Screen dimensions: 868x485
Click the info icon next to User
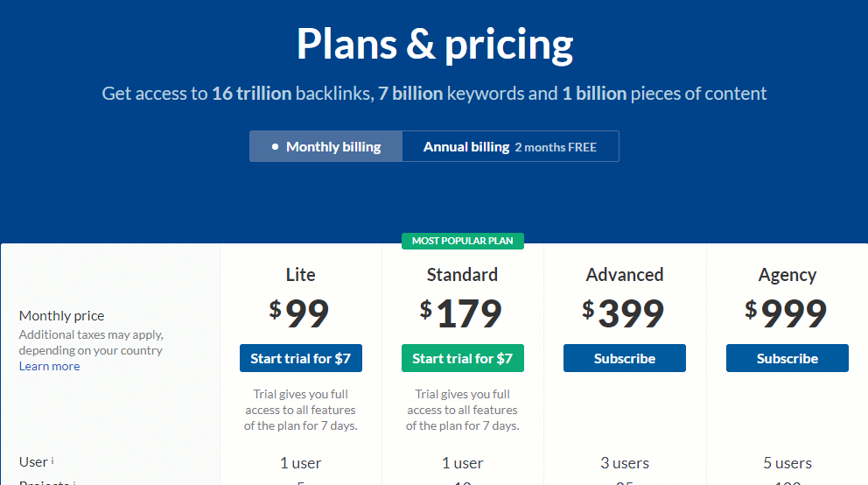52,460
